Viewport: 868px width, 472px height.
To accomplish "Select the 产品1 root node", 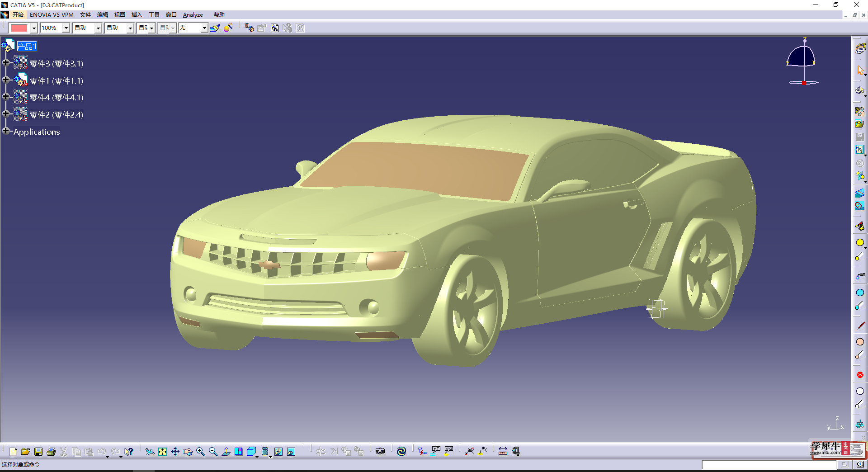I will click(x=27, y=47).
